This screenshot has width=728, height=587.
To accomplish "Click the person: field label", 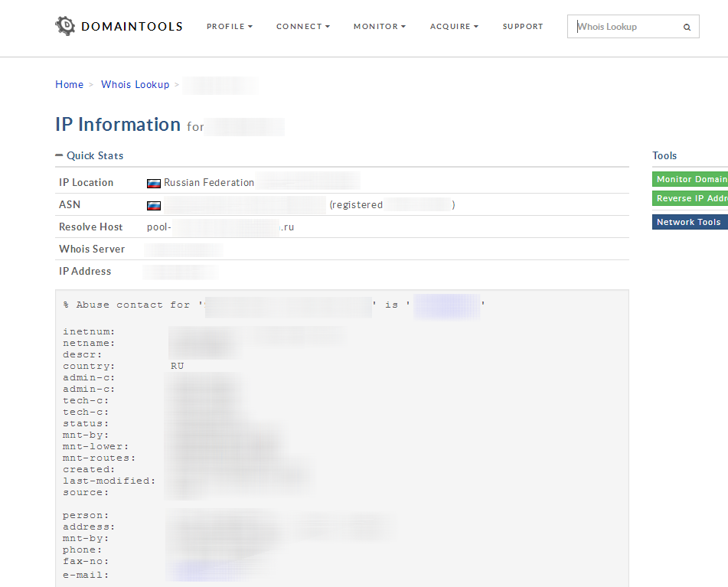I will point(86,516).
